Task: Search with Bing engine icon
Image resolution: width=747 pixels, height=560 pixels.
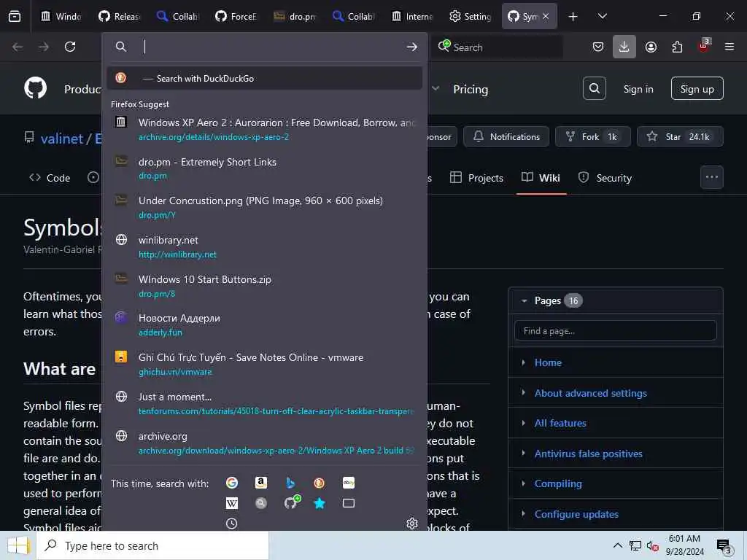Action: (x=290, y=483)
